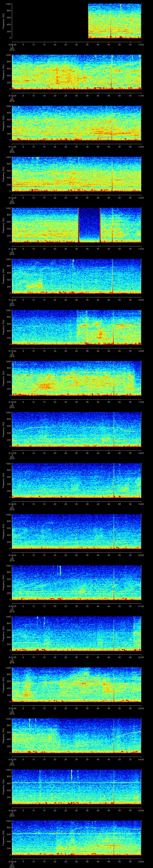153x868 pixels.
Task: Click the 9:11:00 start time label
Action: (12, 147)
